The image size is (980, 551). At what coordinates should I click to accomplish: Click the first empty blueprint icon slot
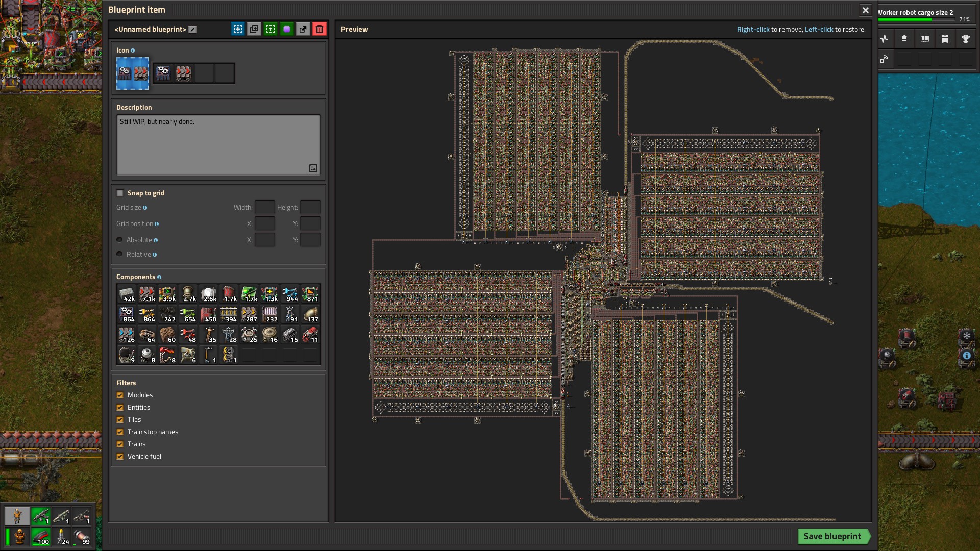(x=204, y=73)
